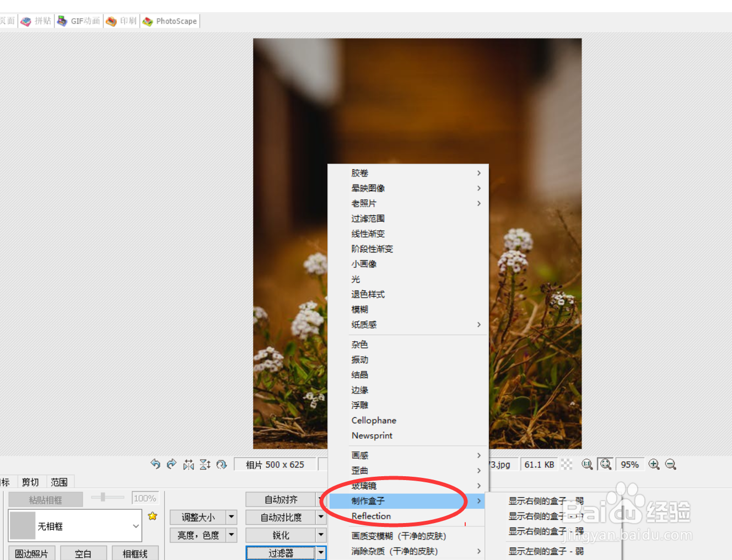Image resolution: width=732 pixels, height=560 pixels.
Task: Click the 相片 500 x 625 size field
Action: (x=276, y=464)
